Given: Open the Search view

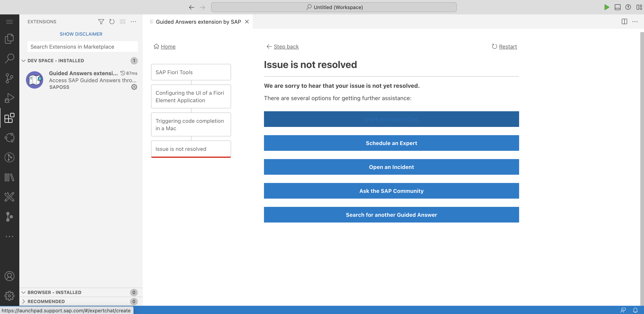Looking at the screenshot, I should (x=9, y=58).
